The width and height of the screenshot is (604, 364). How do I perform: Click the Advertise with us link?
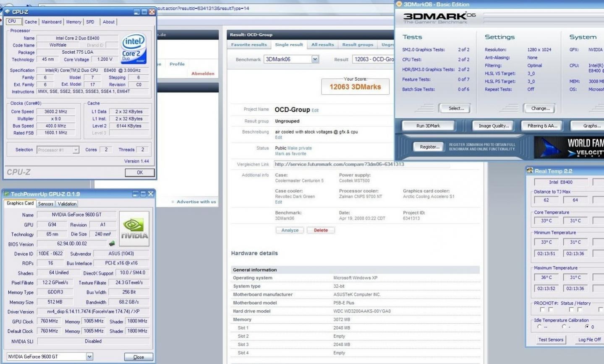196,202
